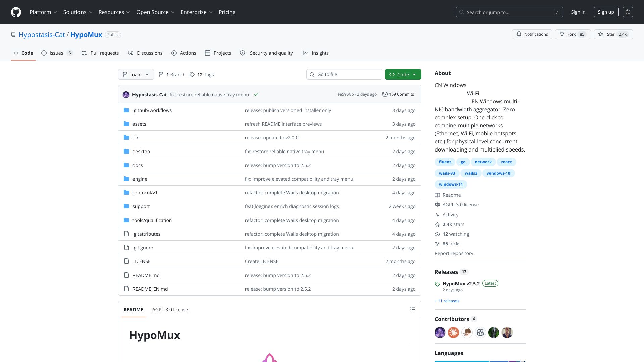
Task: Click Hypostasis-Cat avatar in commit bar
Action: 126,95
